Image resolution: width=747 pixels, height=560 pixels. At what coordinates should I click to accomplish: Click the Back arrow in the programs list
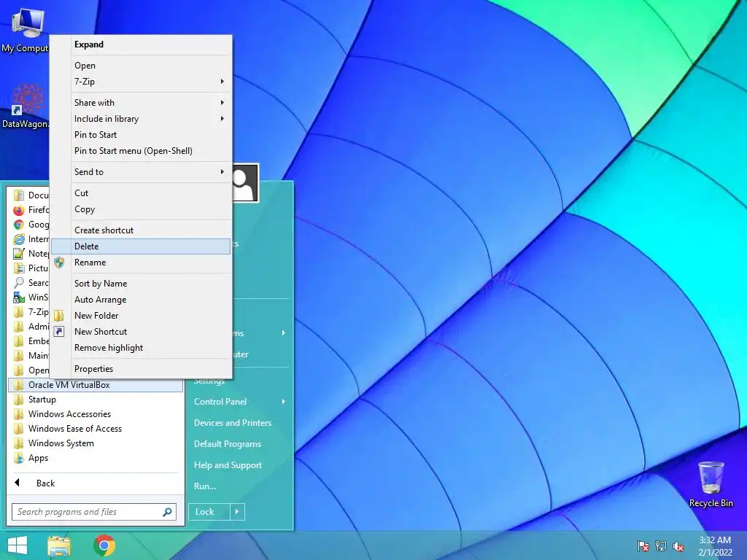point(18,483)
